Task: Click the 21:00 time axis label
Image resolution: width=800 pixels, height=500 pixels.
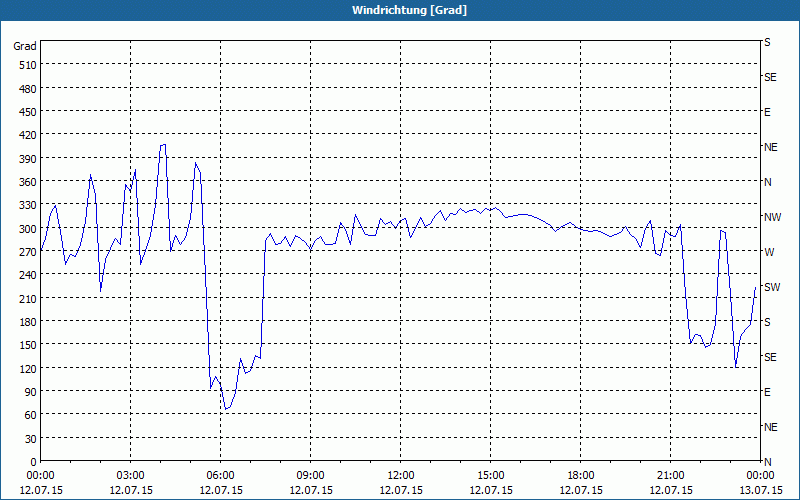Action: (x=670, y=476)
